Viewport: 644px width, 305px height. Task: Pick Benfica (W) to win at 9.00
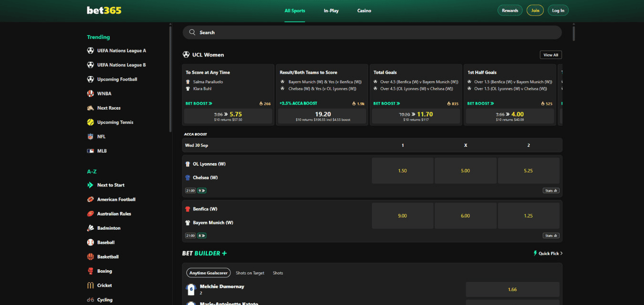click(x=403, y=216)
